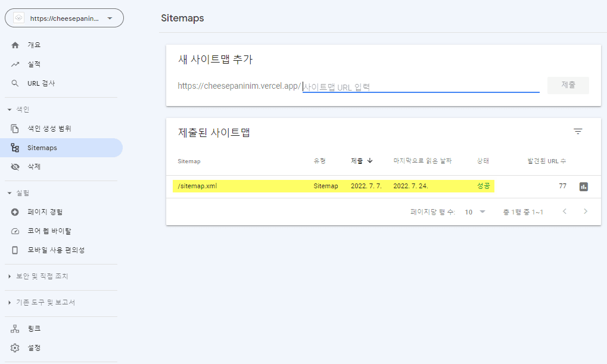Click the 사이트맵 URL 입력 field
This screenshot has height=364, width=607.
pos(420,87)
